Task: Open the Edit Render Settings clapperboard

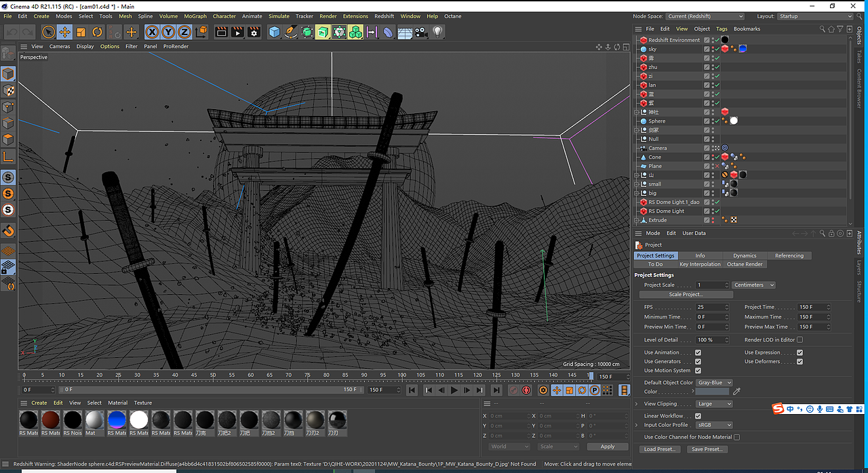Action: point(254,32)
